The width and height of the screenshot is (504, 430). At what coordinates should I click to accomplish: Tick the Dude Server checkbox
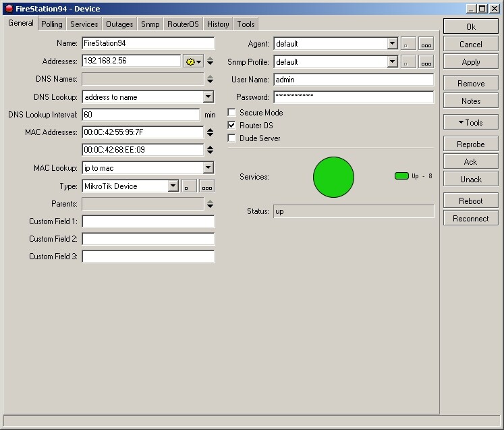pyautogui.click(x=232, y=138)
